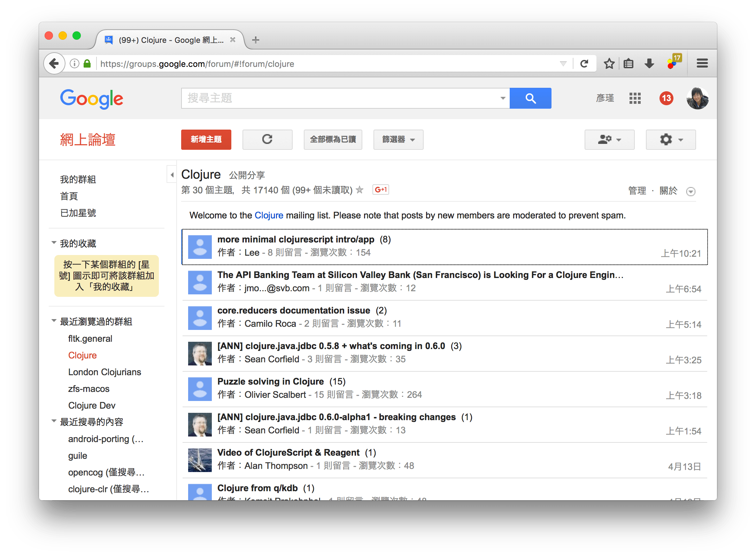
Task: Click Alan Thompson's sailboat avatar thumbnail
Action: (x=200, y=460)
